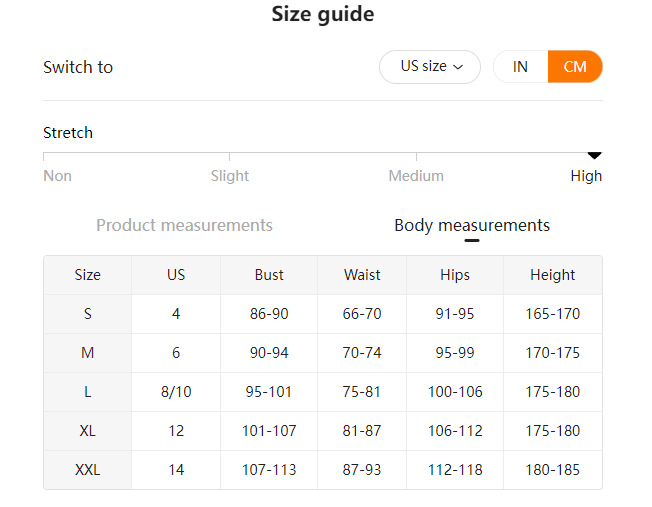Select the Body measurements tab
Screen dimensions: 652x507
click(x=472, y=225)
